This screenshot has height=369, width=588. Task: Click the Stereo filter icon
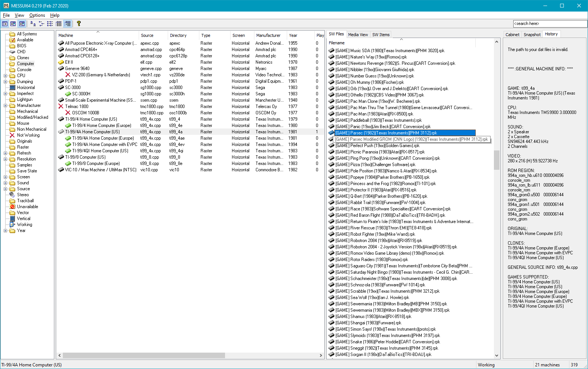12,195
